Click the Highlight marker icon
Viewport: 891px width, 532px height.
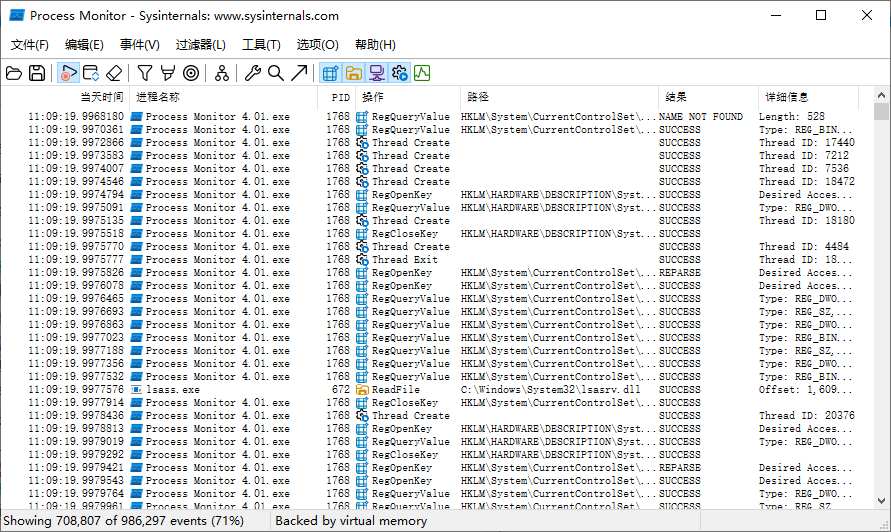pyautogui.click(x=168, y=73)
